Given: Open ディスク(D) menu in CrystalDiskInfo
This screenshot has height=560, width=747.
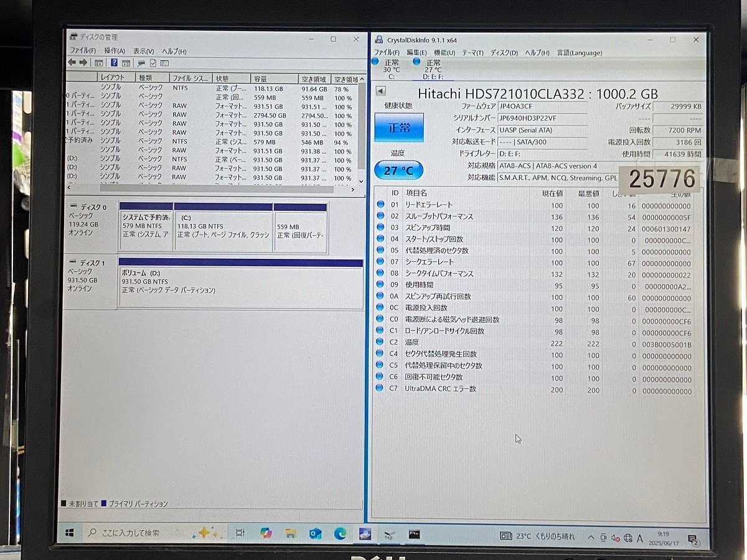Looking at the screenshot, I should (x=504, y=53).
